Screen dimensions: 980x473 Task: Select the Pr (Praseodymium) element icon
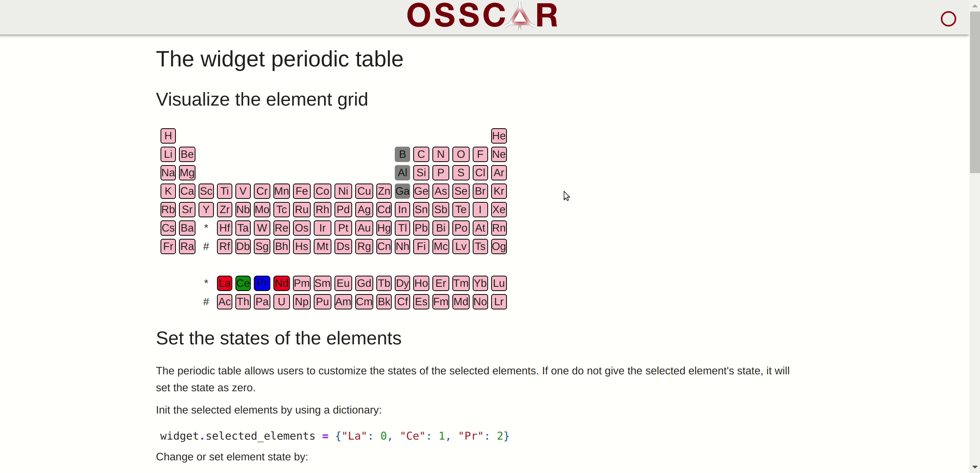[x=261, y=283]
